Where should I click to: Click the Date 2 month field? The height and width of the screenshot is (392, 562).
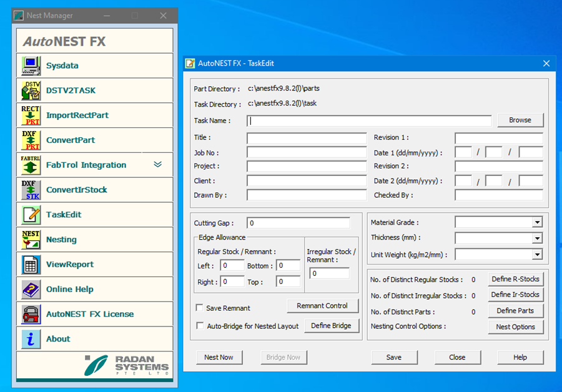point(494,181)
